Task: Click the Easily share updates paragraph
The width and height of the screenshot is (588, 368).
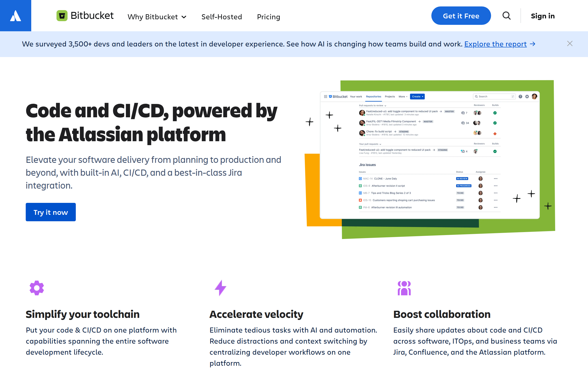Action: point(475,341)
